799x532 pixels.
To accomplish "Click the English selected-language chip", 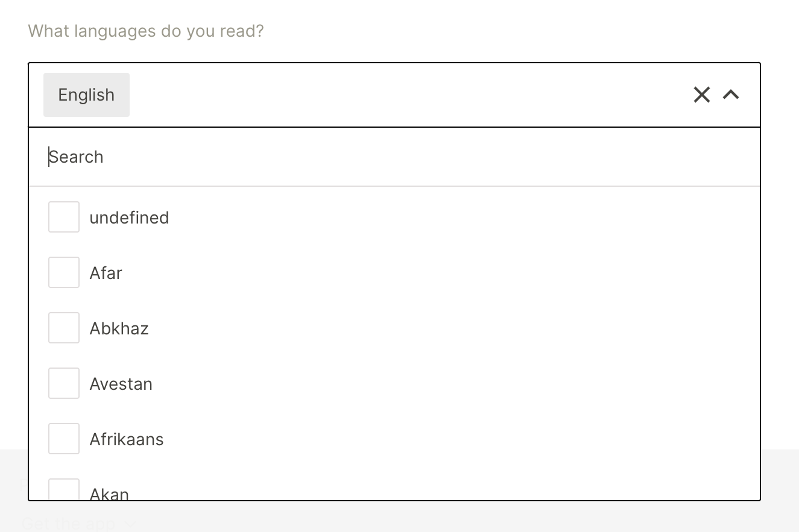I will tap(86, 95).
